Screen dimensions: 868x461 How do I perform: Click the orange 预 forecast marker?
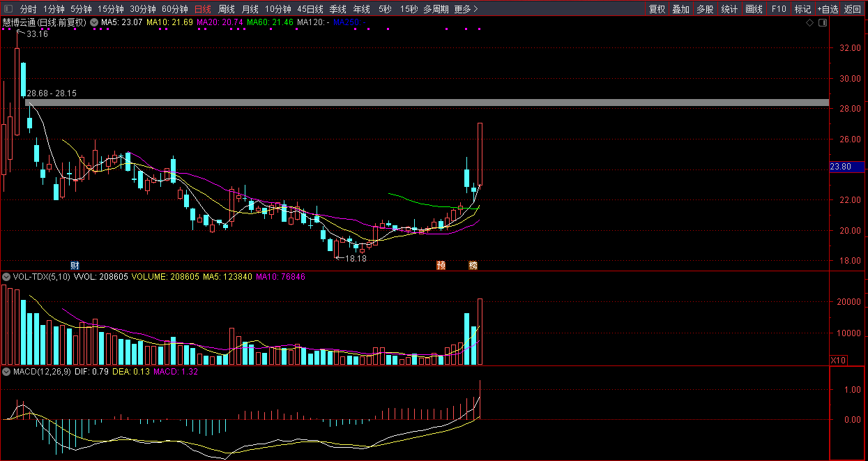click(x=441, y=265)
